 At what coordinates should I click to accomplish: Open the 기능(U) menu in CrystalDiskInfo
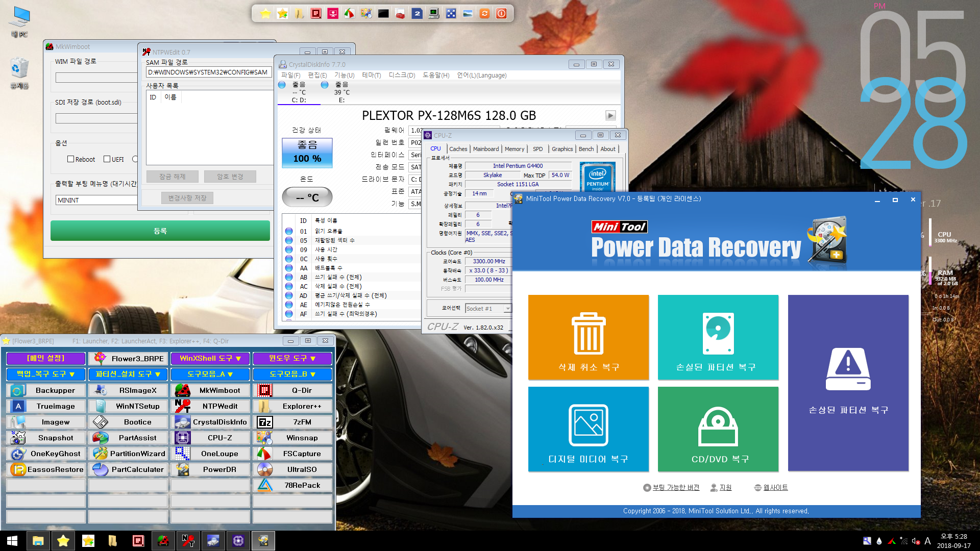(344, 75)
